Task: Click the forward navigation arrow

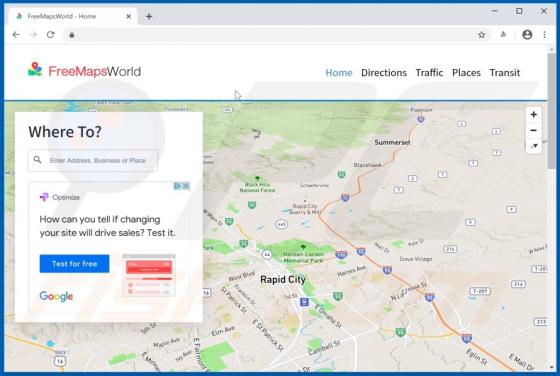Action: pos(33,35)
